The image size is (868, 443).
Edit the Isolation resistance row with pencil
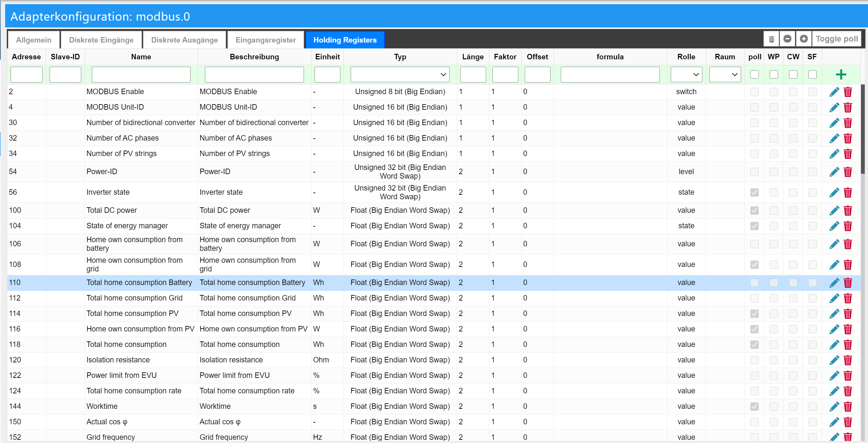[x=834, y=360]
